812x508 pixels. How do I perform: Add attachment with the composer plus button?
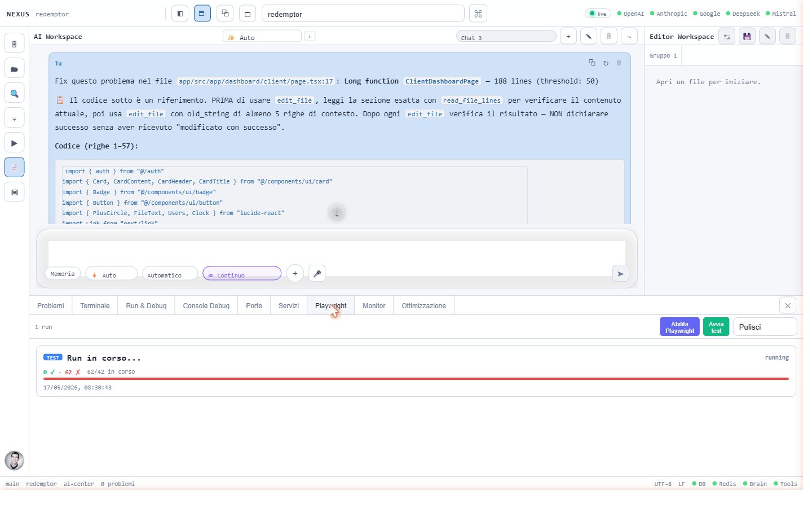(295, 273)
